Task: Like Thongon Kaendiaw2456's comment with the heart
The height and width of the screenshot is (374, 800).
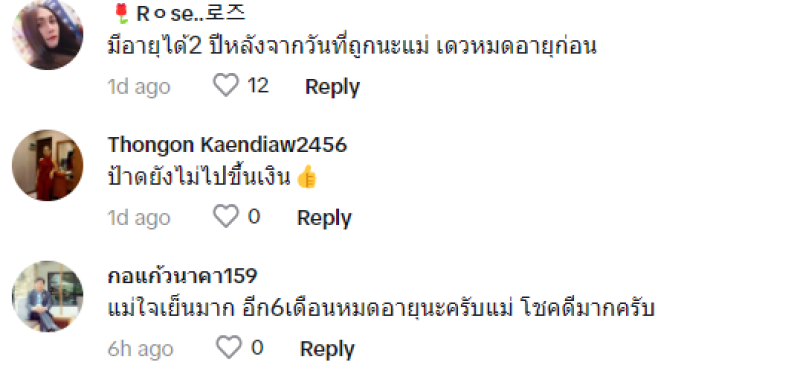Action: pyautogui.click(x=226, y=216)
